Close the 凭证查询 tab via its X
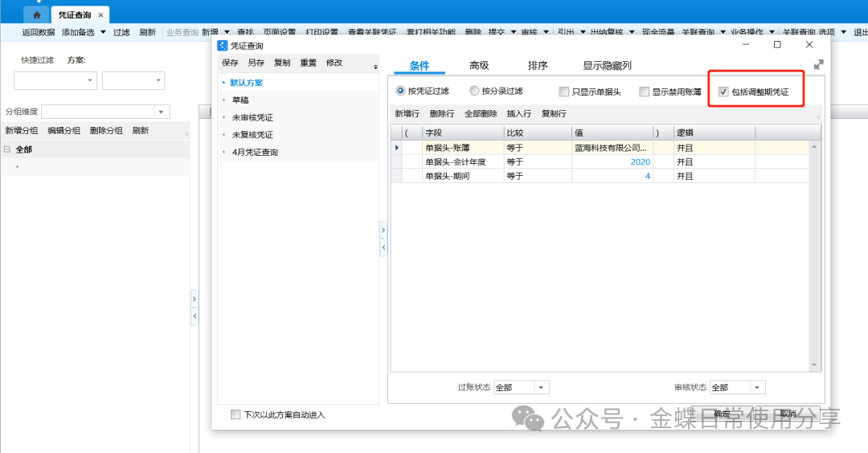This screenshot has width=868, height=453. click(100, 15)
